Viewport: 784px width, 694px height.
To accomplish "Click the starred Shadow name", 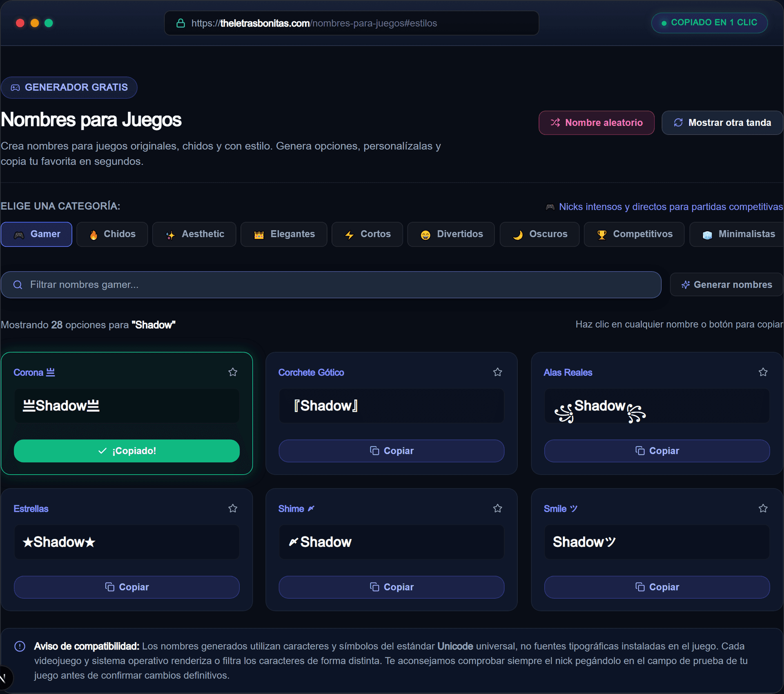I will tap(59, 542).
